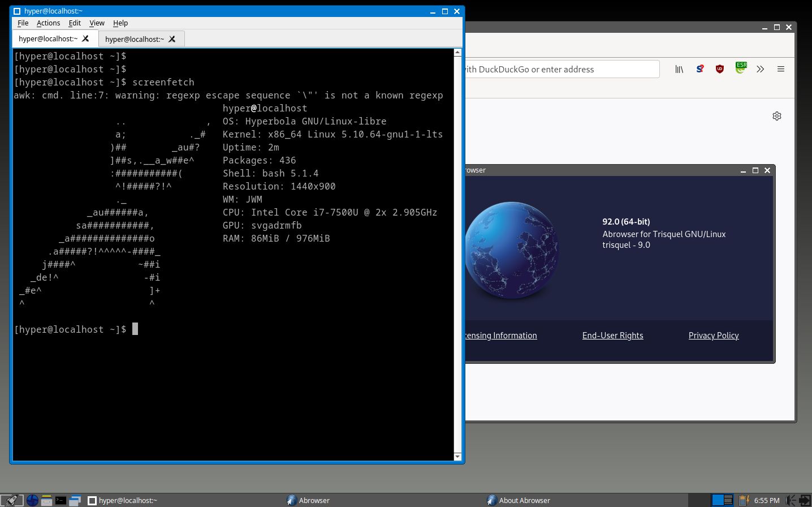Click the green ESR extension icon
812x507 pixels.
[x=741, y=68]
